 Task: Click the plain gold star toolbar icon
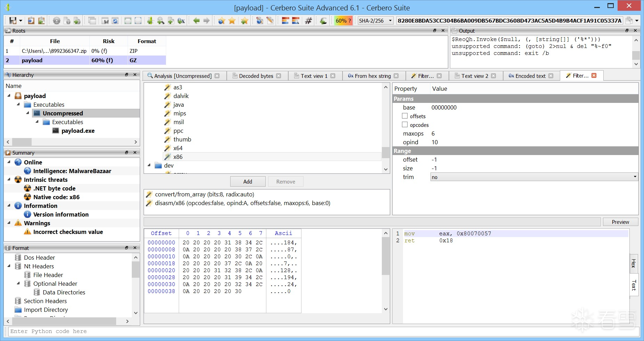[232, 21]
